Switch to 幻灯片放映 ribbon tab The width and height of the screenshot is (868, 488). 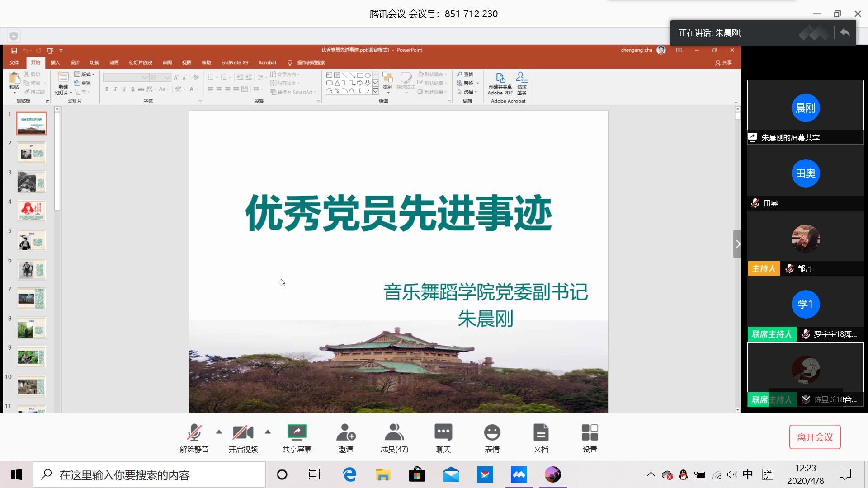point(141,62)
